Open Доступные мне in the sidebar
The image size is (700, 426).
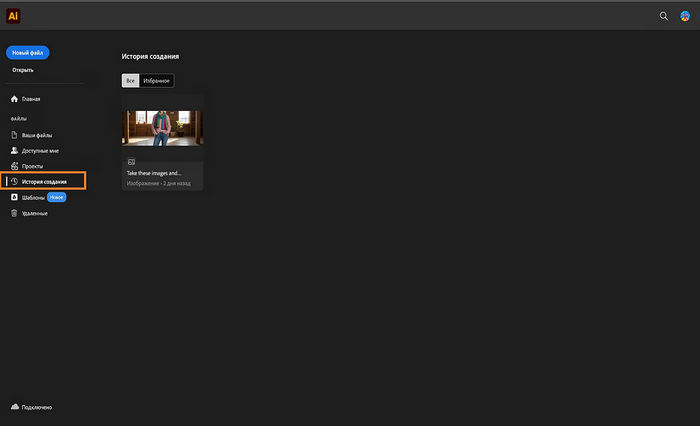(40, 151)
